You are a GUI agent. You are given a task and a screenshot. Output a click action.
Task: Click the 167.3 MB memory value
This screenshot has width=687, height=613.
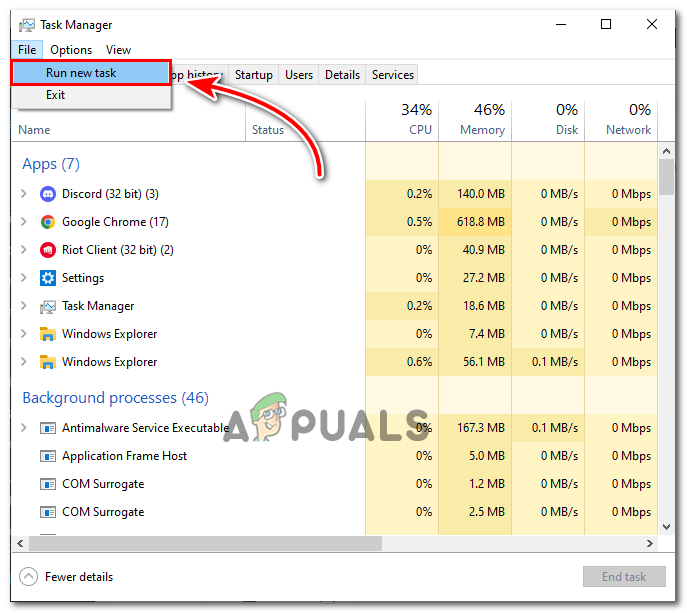481,428
